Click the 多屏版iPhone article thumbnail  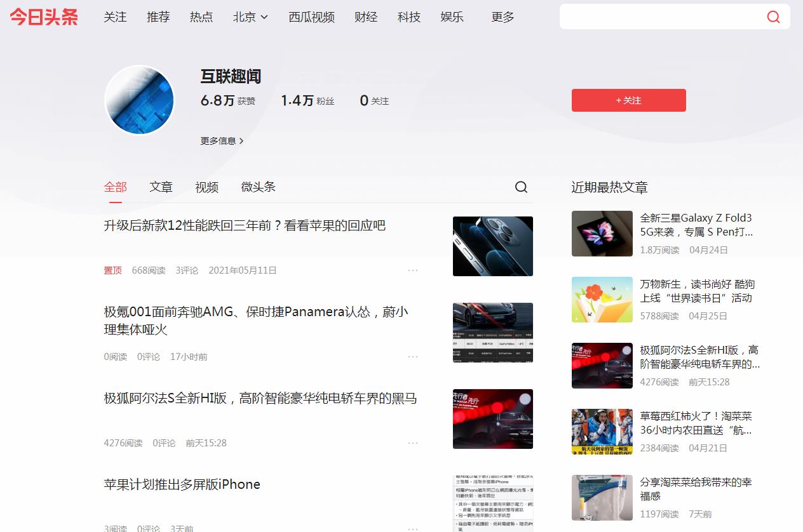tap(493, 503)
